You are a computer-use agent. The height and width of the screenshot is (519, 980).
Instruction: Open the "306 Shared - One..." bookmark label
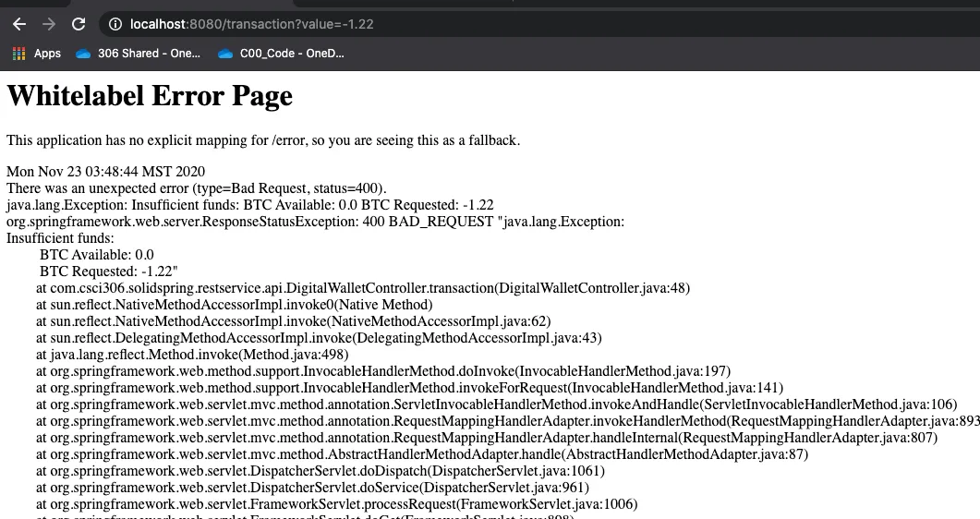point(149,54)
